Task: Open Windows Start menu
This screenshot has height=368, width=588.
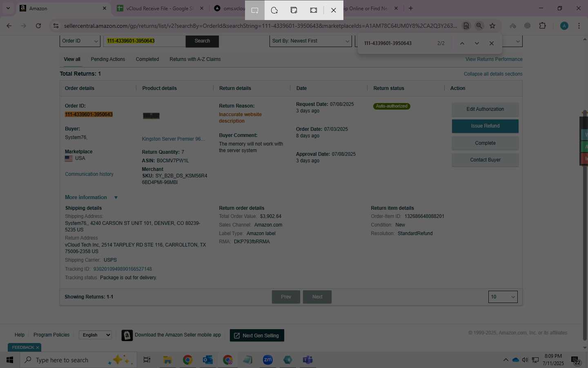Action: 10,360
